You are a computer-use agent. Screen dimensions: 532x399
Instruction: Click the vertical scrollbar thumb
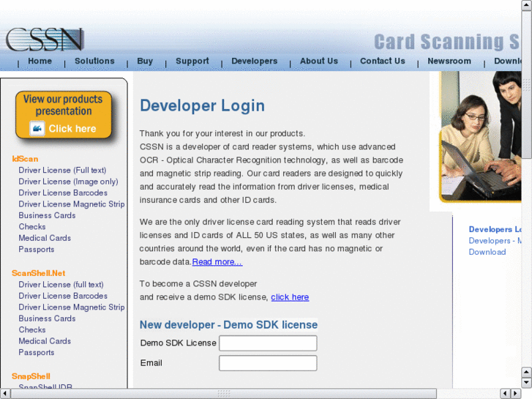coord(526,84)
